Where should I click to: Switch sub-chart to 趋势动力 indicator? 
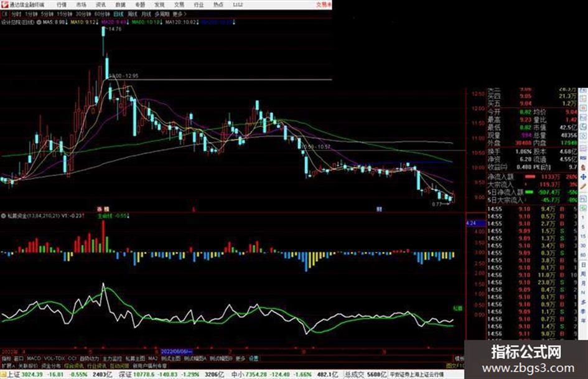pyautogui.click(x=90, y=358)
